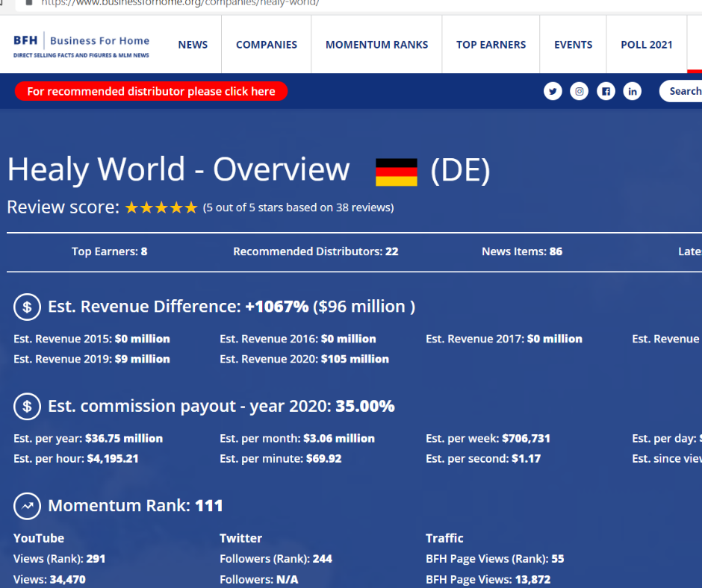
Task: Click the red recommended distributor button
Action: pyautogui.click(x=151, y=92)
